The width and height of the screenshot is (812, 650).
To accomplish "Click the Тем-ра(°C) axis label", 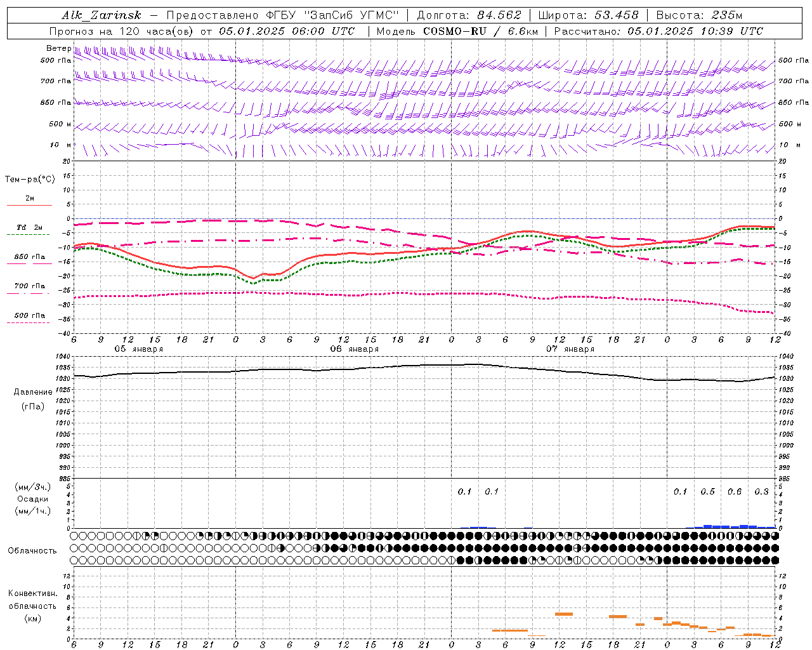I will point(30,180).
